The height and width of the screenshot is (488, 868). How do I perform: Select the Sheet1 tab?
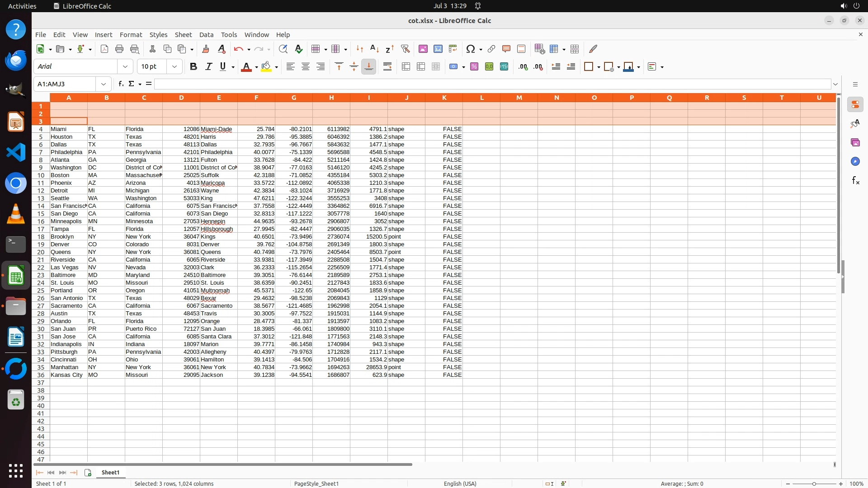coord(110,473)
